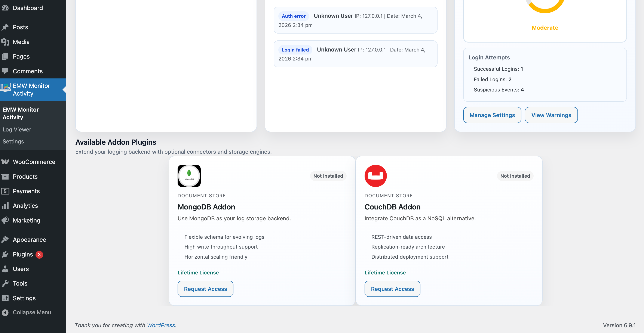Click the Media icon in the sidebar

coord(5,42)
